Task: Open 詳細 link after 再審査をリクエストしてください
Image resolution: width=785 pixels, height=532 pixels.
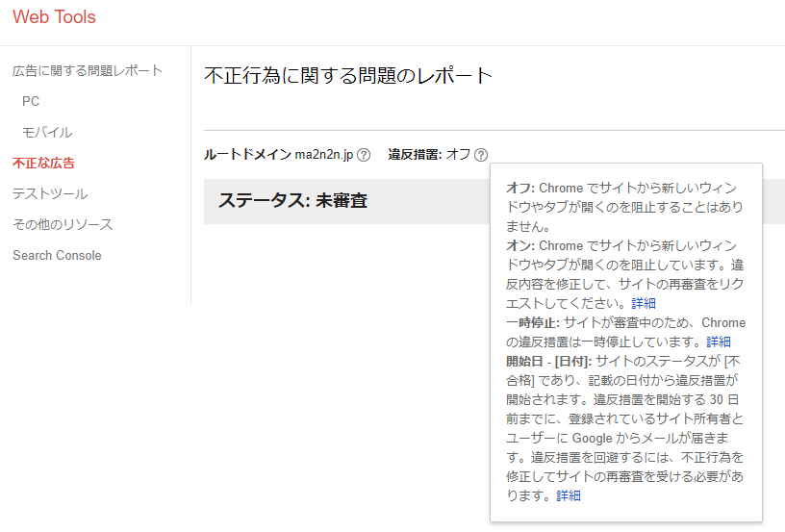Action: [644, 303]
